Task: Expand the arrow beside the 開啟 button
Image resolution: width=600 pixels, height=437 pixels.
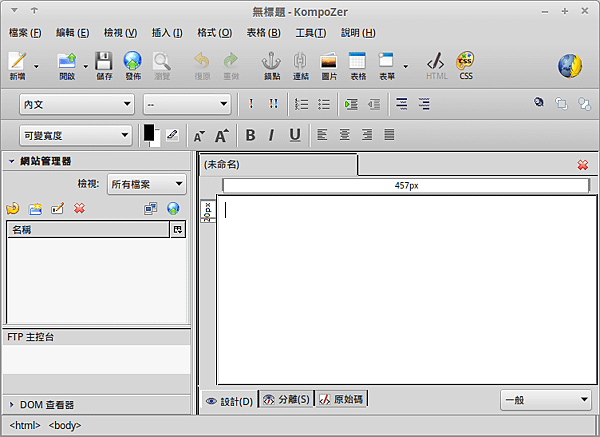Action: pyautogui.click(x=86, y=66)
